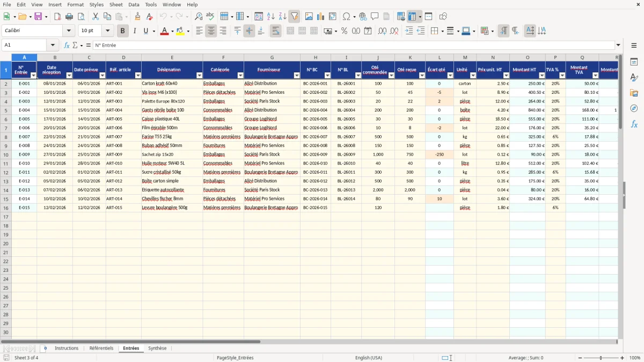Click PageStyle_Entrées in status bar
644x362 pixels.
236,358
